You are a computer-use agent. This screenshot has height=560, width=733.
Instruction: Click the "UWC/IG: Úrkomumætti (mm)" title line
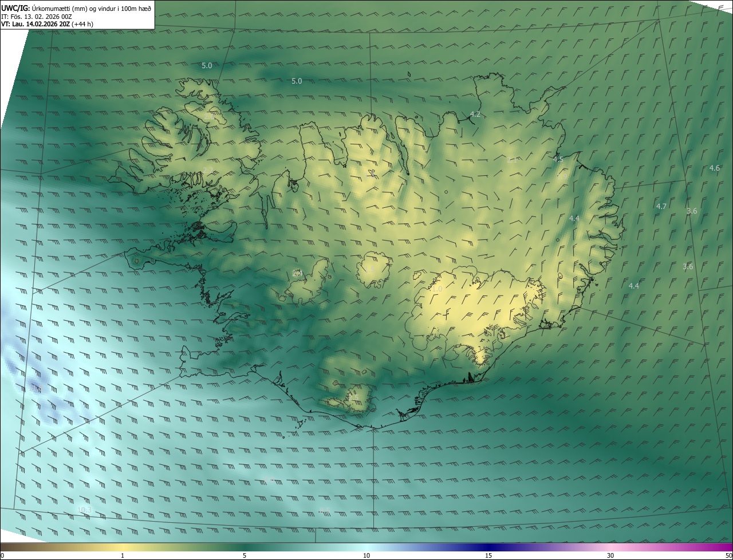tap(76, 7)
